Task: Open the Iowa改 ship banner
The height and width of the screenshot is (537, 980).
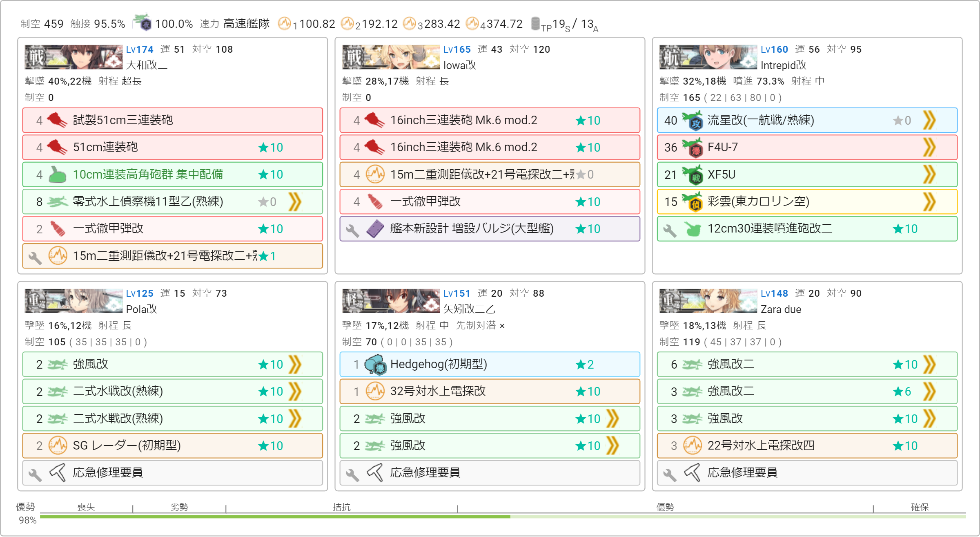Action: pos(391,57)
